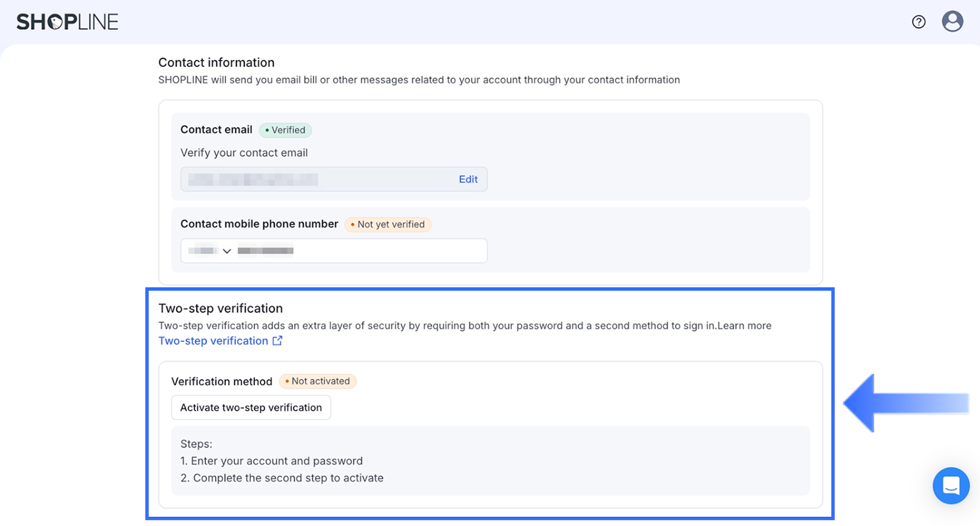
Task: Open the Two-step verification learn more link
Action: (213, 341)
